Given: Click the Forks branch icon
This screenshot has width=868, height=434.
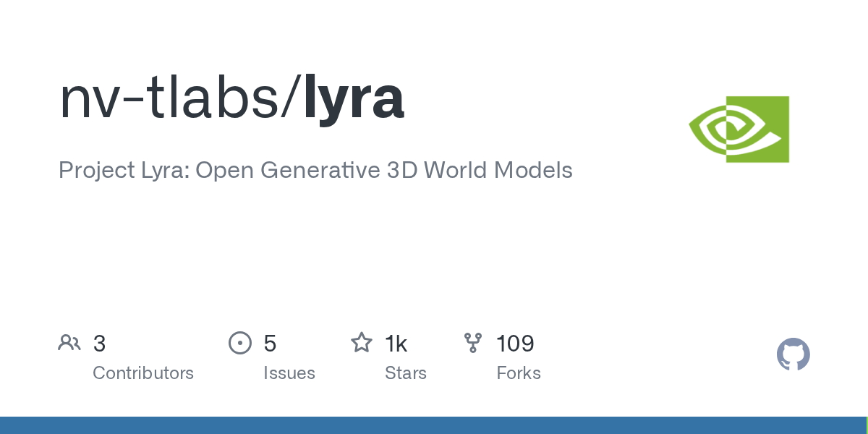Looking at the screenshot, I should pos(473,343).
